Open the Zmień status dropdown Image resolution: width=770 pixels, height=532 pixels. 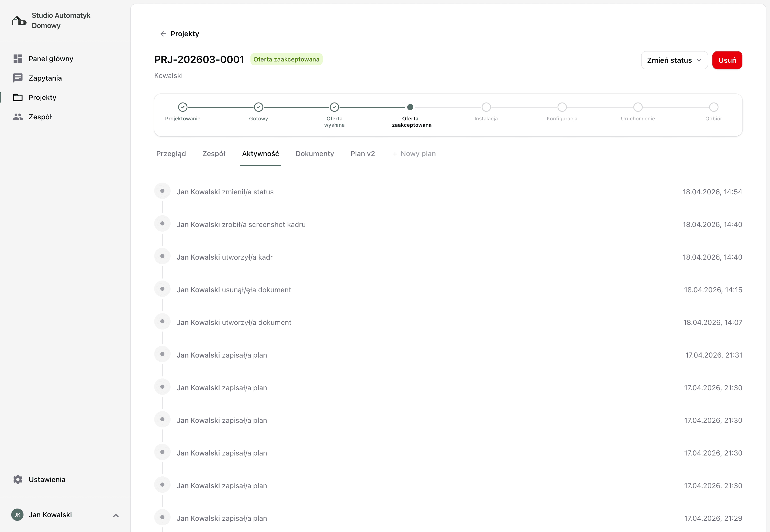(674, 60)
